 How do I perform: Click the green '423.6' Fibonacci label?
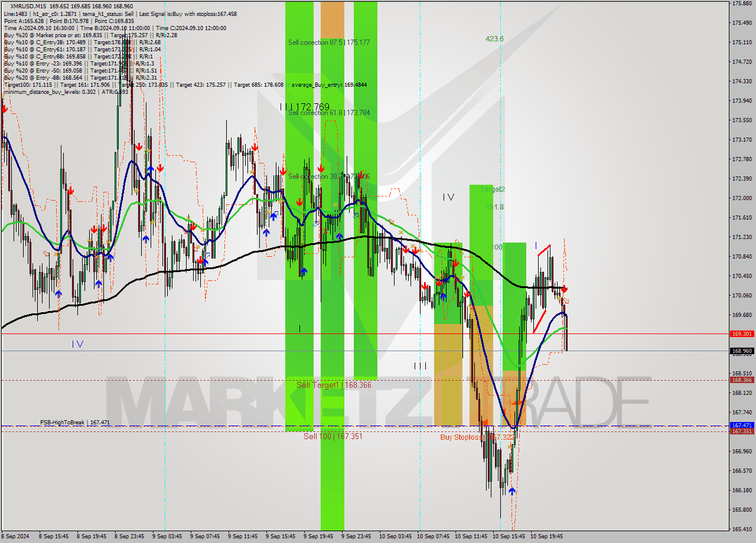tap(494, 38)
